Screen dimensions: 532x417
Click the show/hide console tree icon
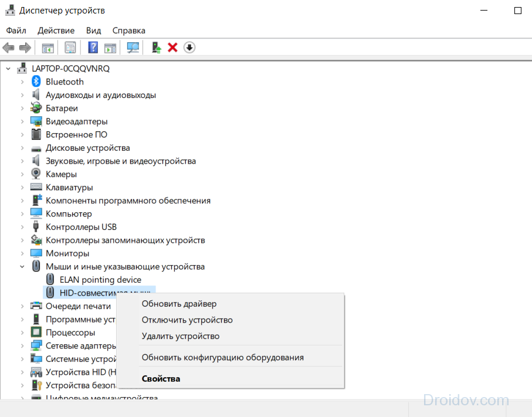48,48
